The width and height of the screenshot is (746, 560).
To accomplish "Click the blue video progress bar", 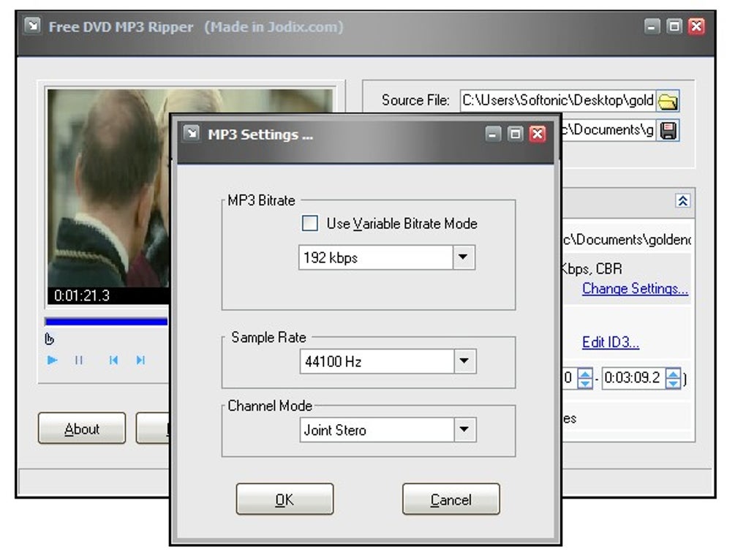I will pyautogui.click(x=106, y=322).
